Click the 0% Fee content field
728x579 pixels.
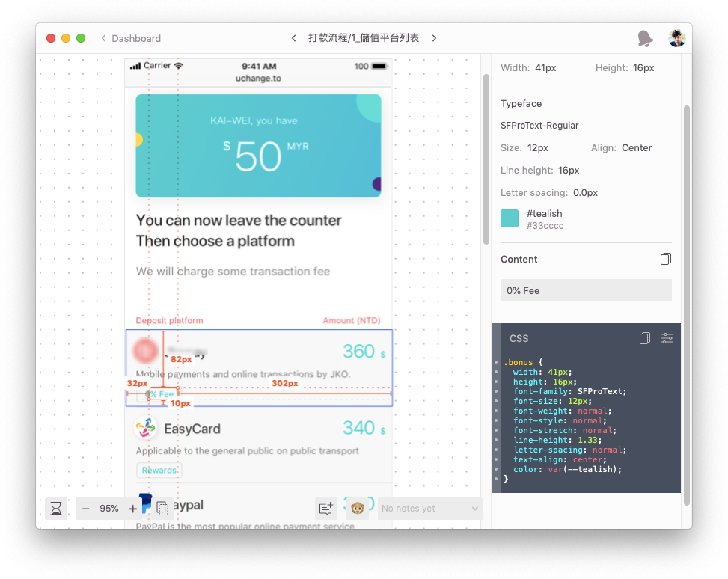point(586,290)
